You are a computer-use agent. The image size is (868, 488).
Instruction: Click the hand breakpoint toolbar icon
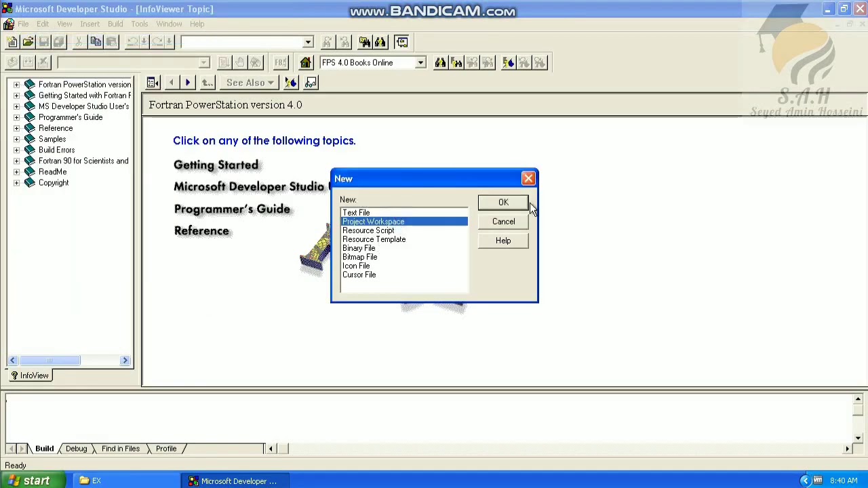pos(240,62)
